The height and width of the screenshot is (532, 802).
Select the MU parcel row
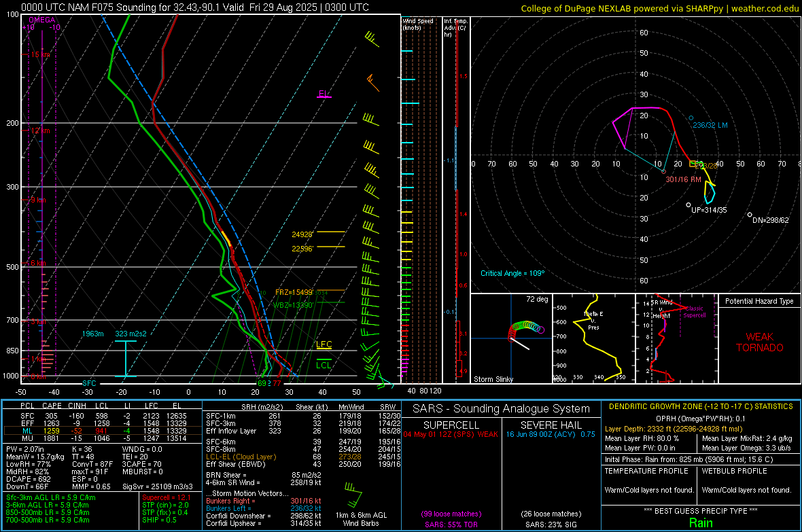click(103, 438)
